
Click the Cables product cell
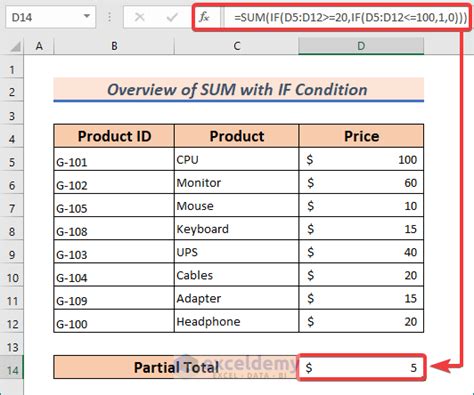click(x=237, y=275)
